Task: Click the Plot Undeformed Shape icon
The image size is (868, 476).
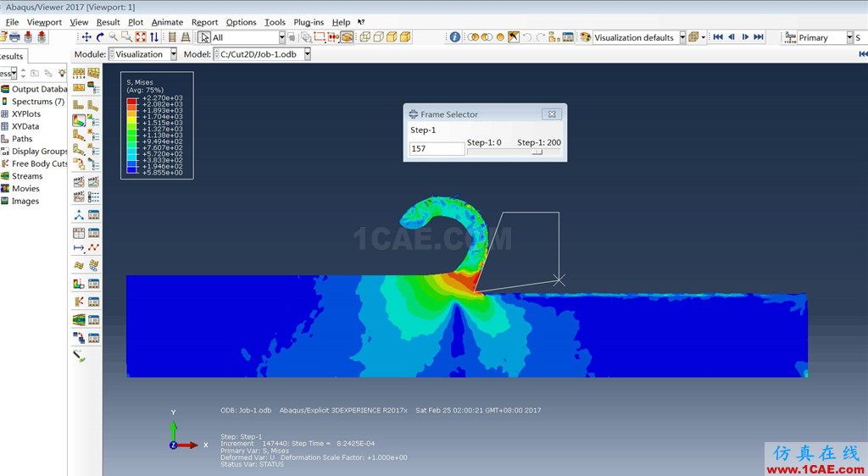Action: pyautogui.click(x=79, y=104)
